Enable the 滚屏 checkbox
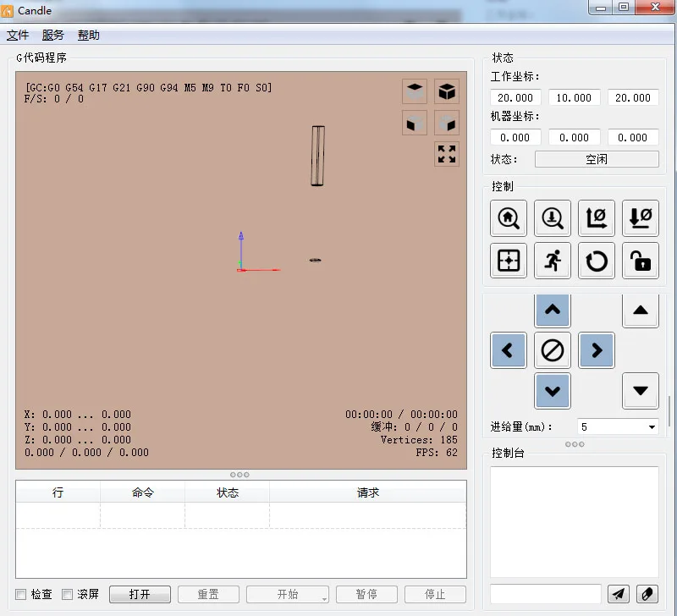The width and height of the screenshot is (677, 616). (67, 594)
